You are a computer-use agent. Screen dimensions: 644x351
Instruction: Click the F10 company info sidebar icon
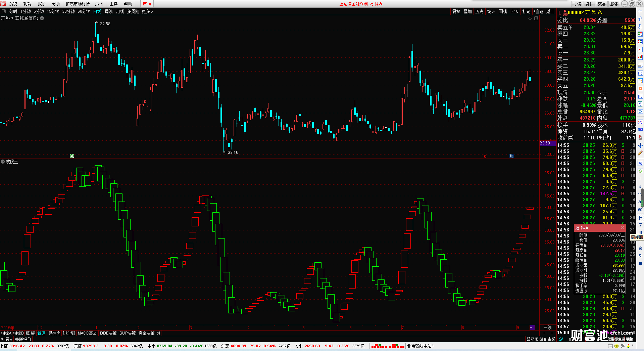point(640,73)
